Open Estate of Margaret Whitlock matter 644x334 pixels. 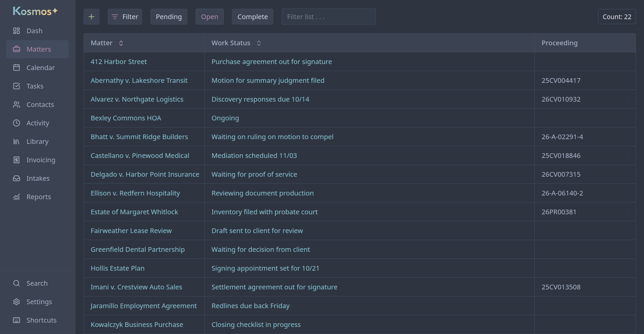click(134, 212)
